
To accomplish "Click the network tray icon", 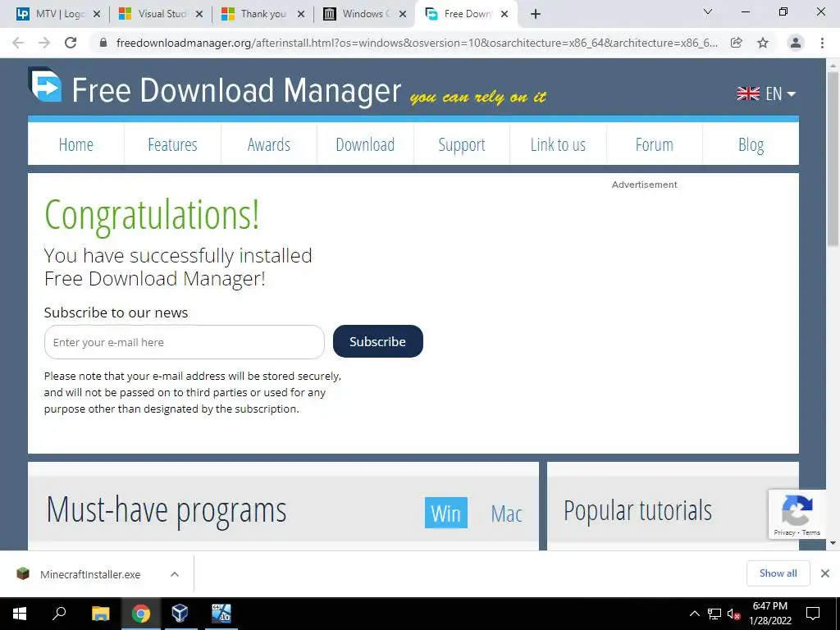I will pos(714,614).
